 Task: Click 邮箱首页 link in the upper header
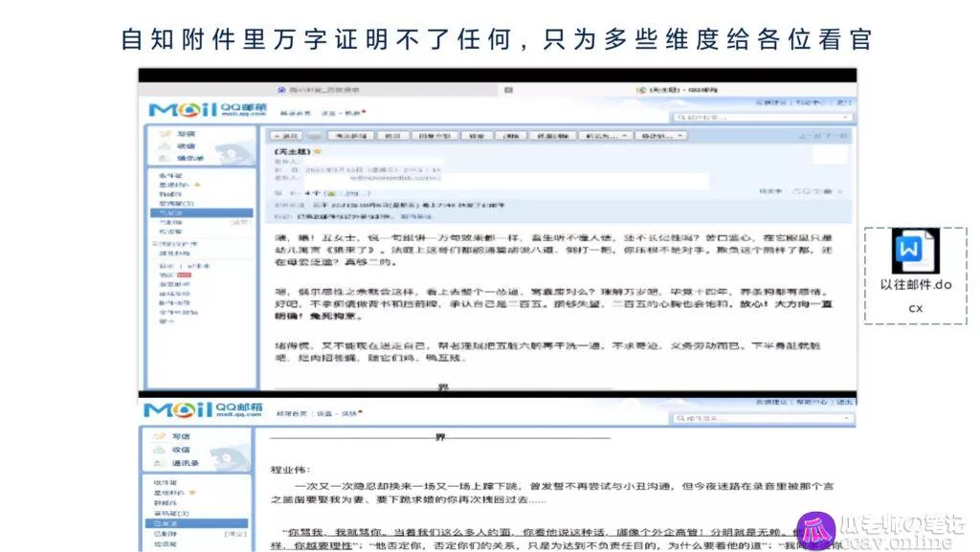292,113
